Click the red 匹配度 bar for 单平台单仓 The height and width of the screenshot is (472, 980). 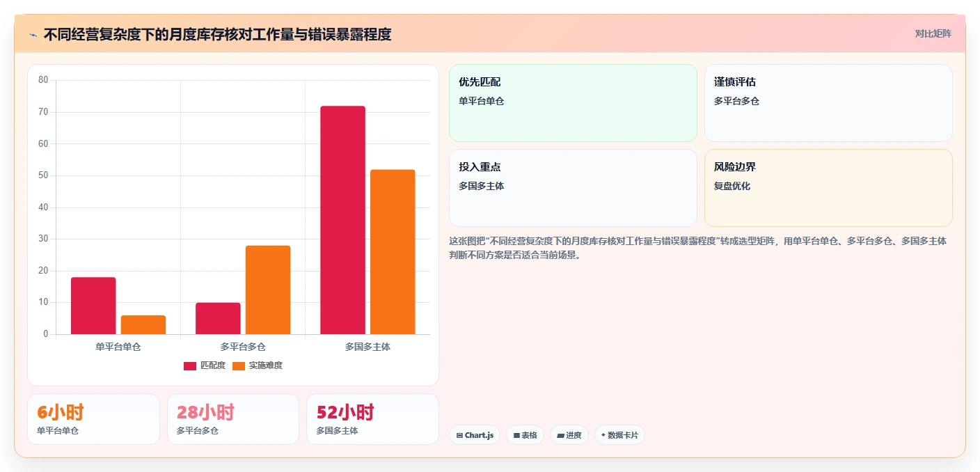(x=93, y=306)
